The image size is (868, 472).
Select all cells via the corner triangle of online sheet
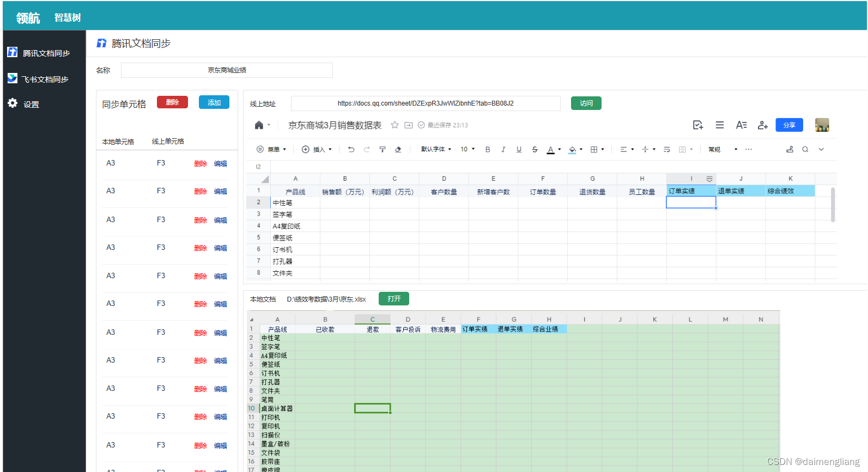point(265,179)
